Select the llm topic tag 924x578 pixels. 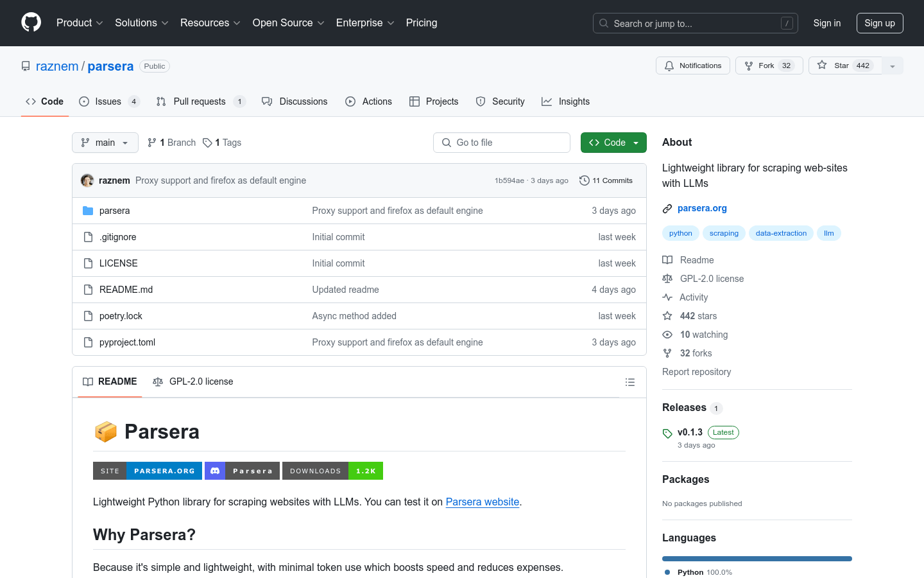(829, 233)
